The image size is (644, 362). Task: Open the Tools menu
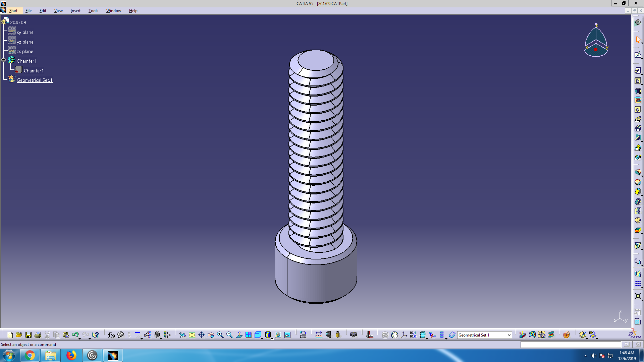(x=93, y=11)
